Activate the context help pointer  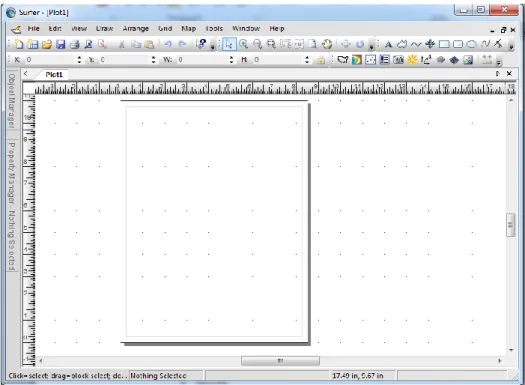[201, 44]
